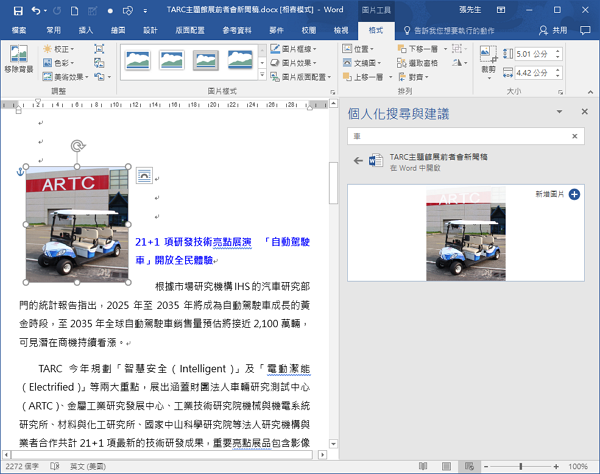Clear the search box in the suggestions pane
Viewport: 600px width, 474px height.
574,136
